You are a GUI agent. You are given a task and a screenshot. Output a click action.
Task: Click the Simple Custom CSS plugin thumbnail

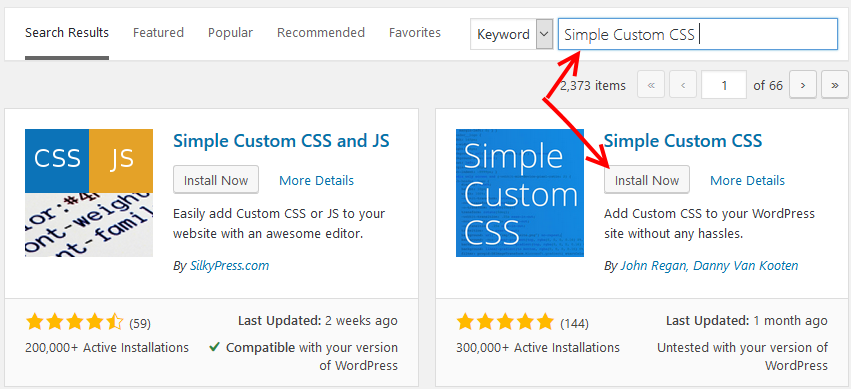click(520, 193)
